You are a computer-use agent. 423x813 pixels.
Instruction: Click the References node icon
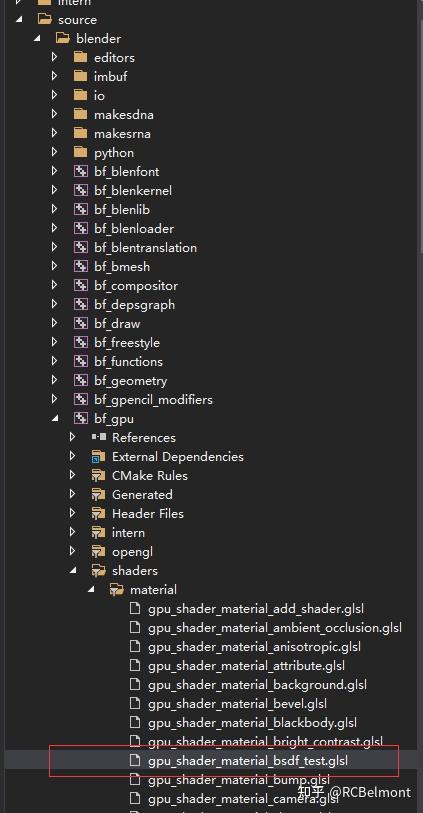pos(98,437)
